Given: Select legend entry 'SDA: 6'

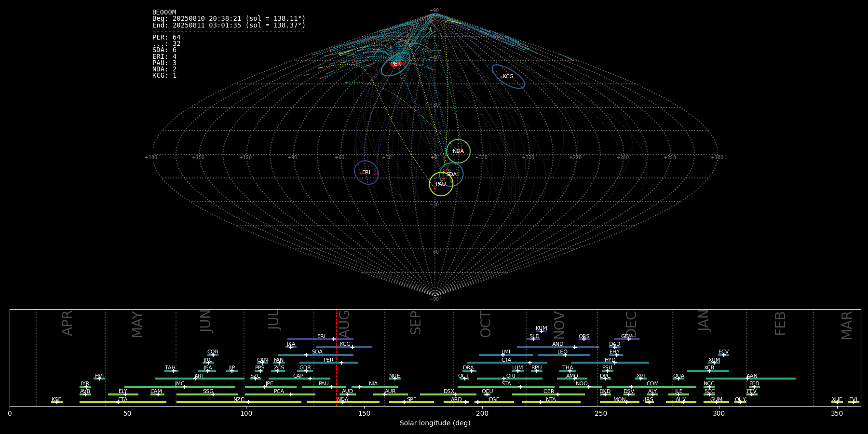Looking at the screenshot, I should coord(164,50).
